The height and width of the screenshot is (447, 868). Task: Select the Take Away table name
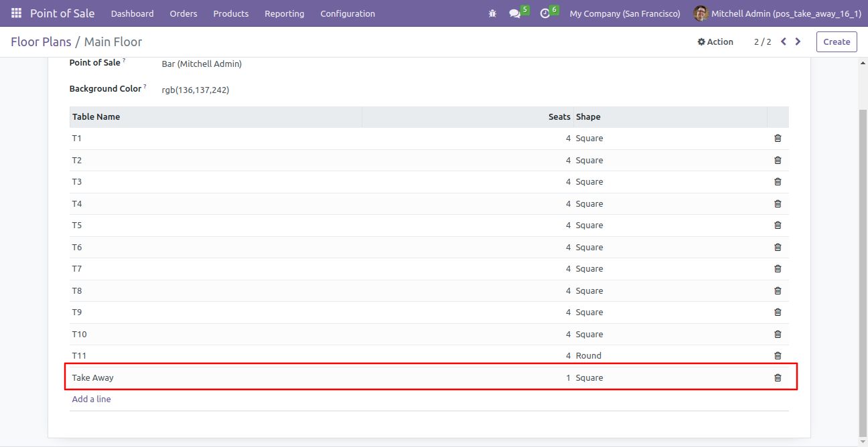tap(93, 378)
